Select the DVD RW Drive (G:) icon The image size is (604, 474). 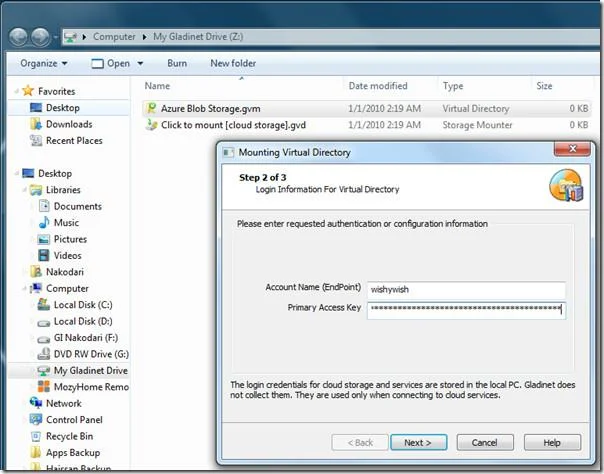44,354
